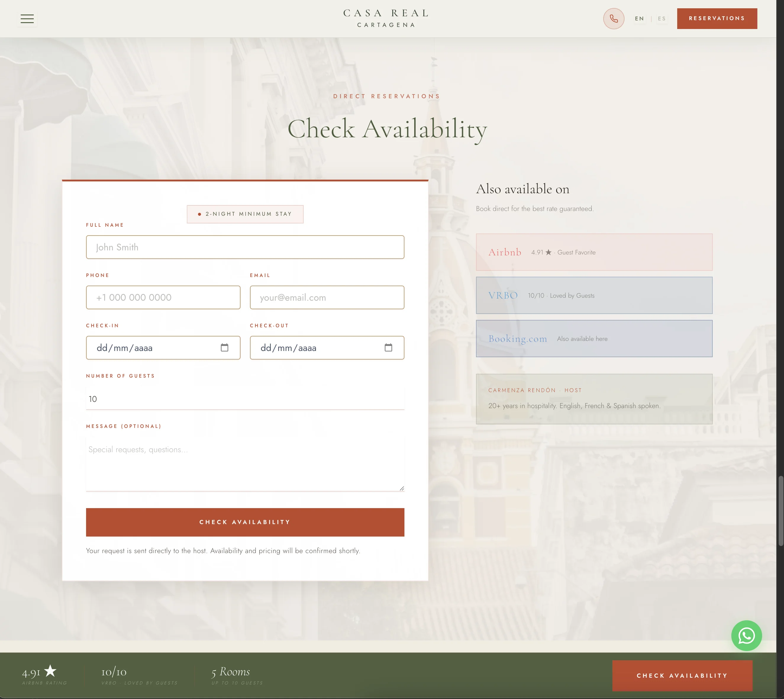Open the hamburger menu

point(27,18)
